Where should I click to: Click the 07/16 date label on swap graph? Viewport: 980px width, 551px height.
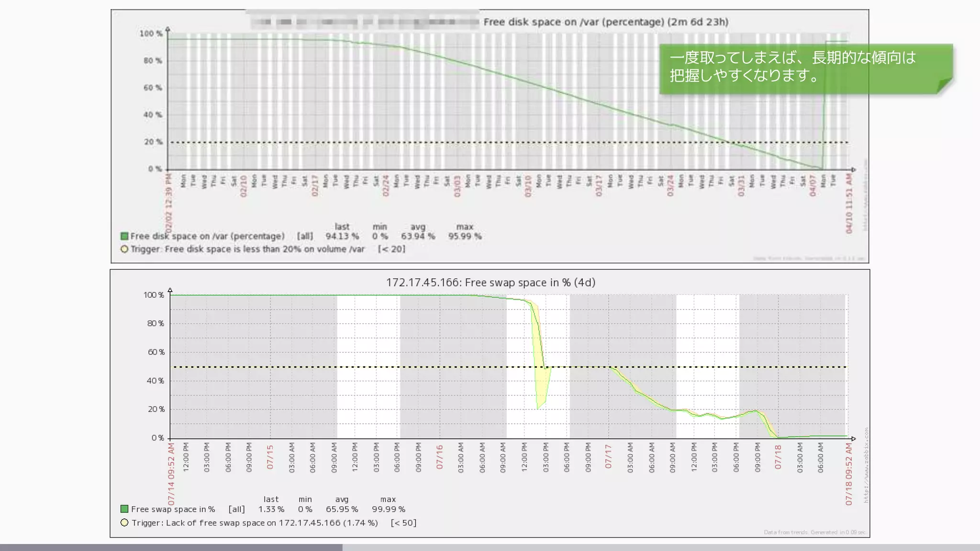pyautogui.click(x=440, y=457)
